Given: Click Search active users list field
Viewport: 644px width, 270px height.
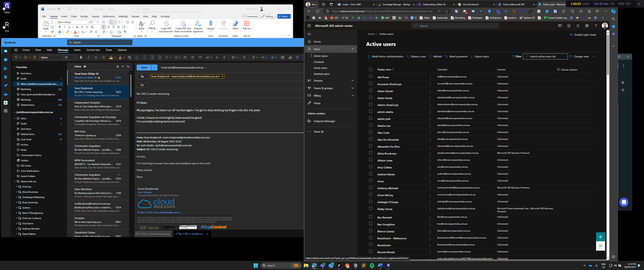Looking at the screenshot, I should pyautogui.click(x=545, y=57).
